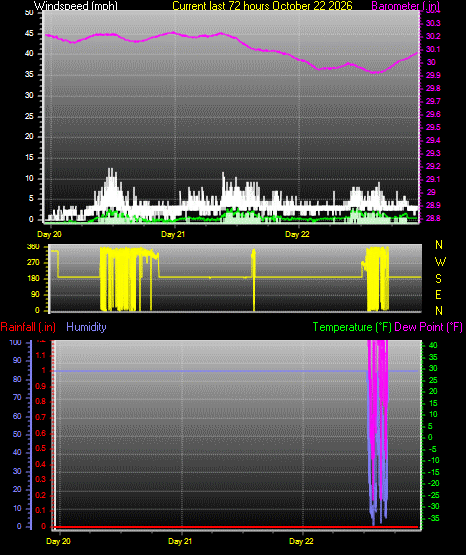Click "29.9" on the barometer axis
The height and width of the screenshot is (555, 466).
coord(433,75)
